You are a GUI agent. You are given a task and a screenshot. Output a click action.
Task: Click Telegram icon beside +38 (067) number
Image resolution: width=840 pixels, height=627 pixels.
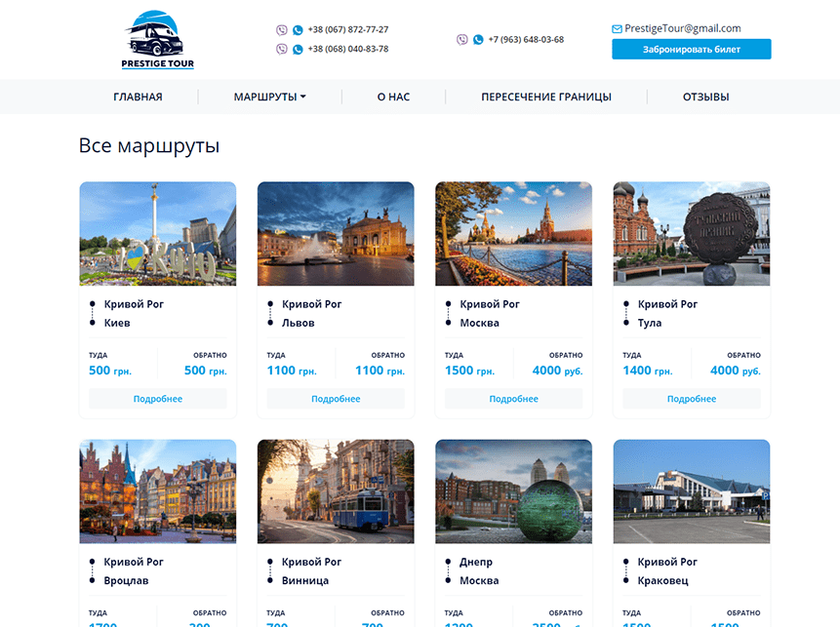coord(298,30)
